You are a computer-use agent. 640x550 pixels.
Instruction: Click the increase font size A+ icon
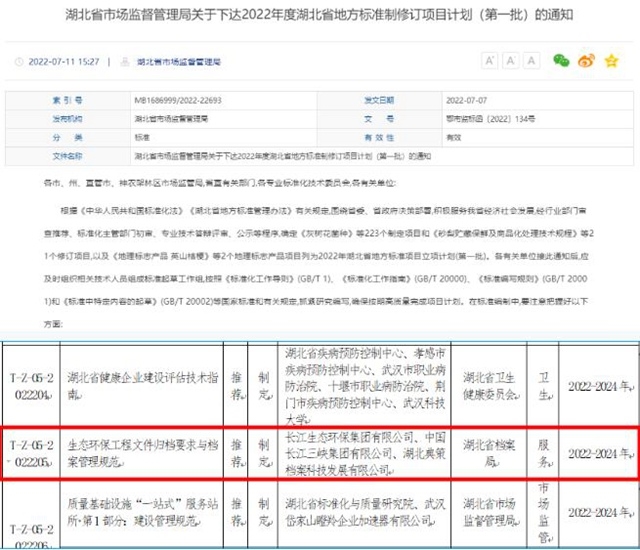[491, 61]
